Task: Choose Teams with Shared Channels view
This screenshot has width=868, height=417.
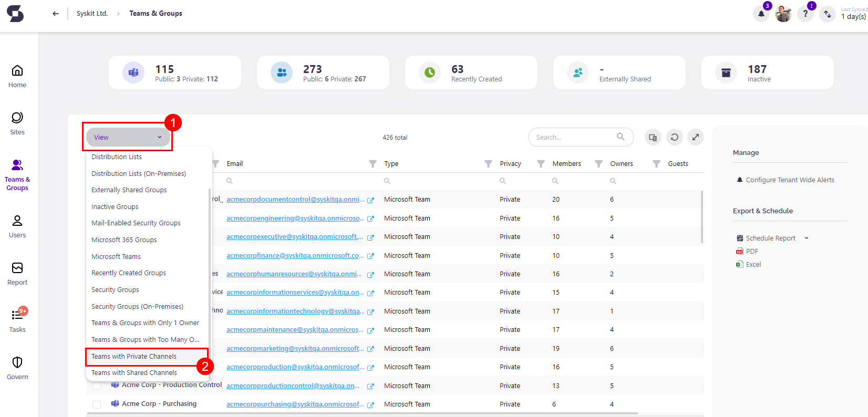Action: click(x=134, y=372)
